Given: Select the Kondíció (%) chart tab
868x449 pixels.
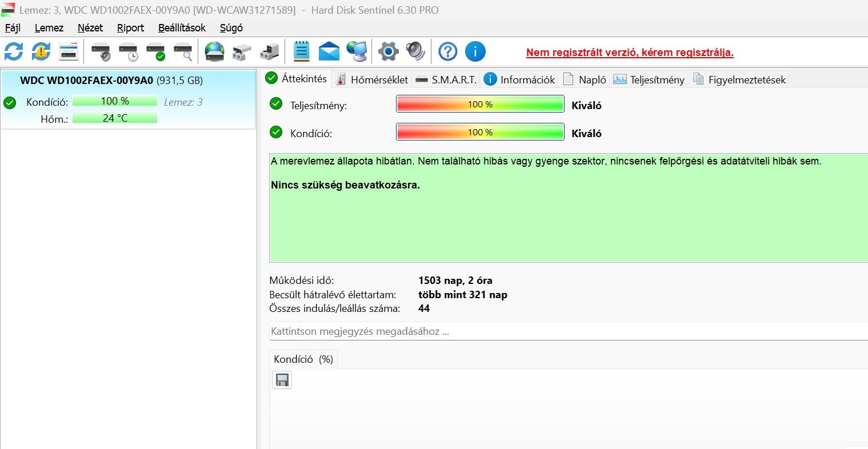Looking at the screenshot, I should 303,359.
